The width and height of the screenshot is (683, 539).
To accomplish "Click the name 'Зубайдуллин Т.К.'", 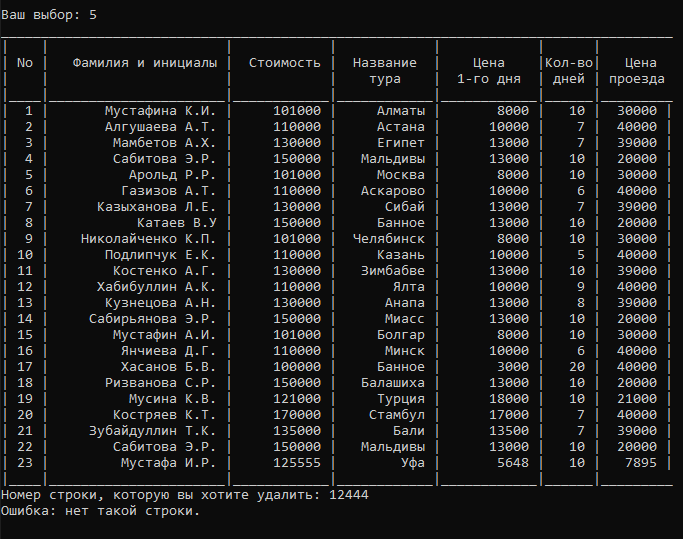I will pos(152,431).
